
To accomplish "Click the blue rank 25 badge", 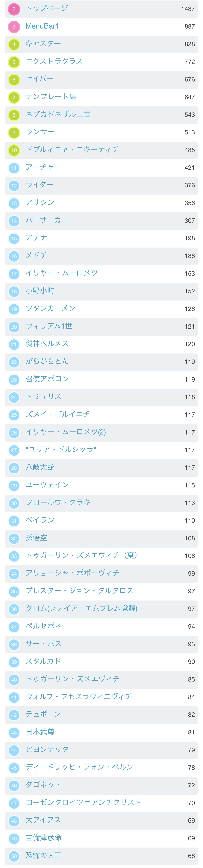I will pyautogui.click(x=14, y=415).
